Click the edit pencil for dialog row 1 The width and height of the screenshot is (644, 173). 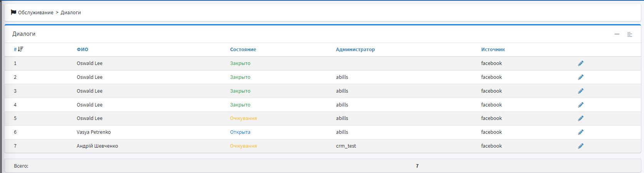581,63
